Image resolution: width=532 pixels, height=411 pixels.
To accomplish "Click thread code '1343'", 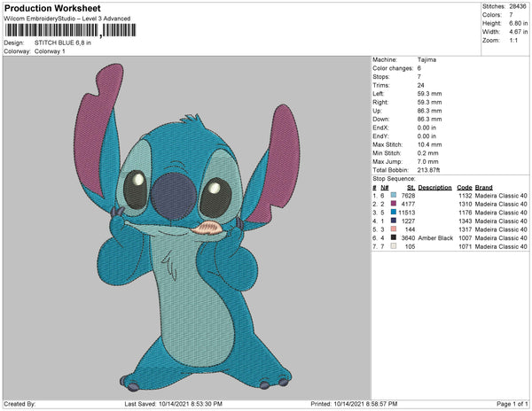I will click(x=465, y=221).
